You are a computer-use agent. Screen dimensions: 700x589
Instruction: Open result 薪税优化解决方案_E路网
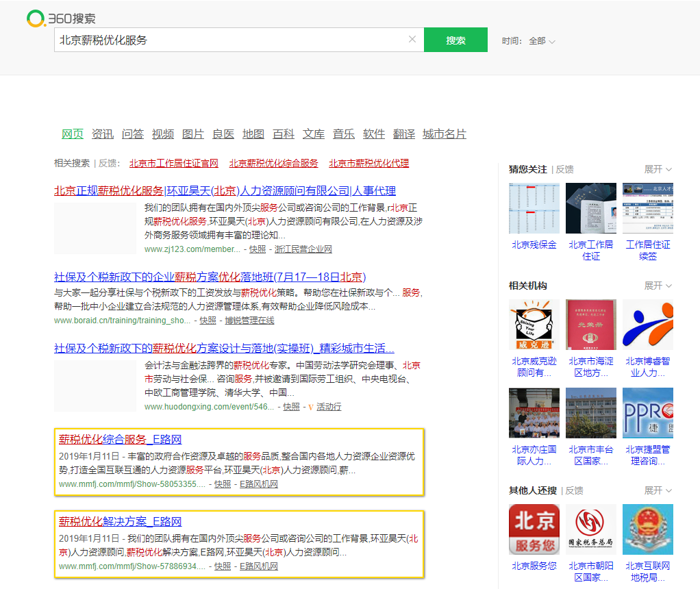120,522
